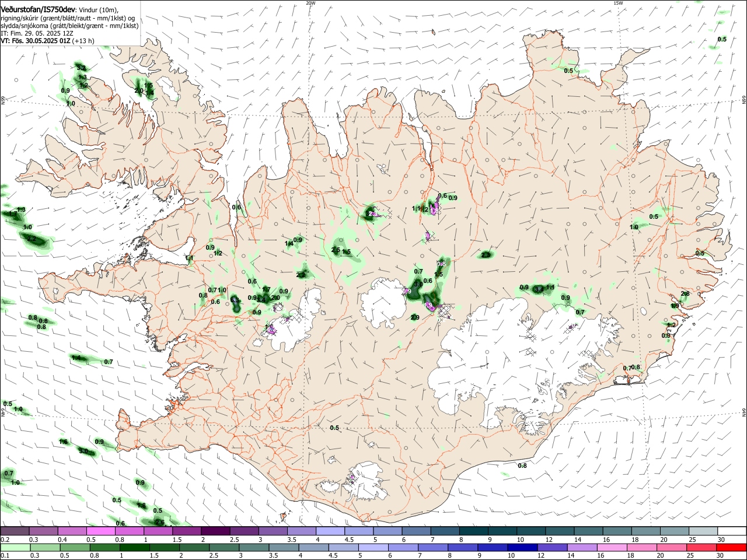Click the 'rigning/skúrir' legend description line
Viewport: 747px width, 560px height.
pyautogui.click(x=69, y=18)
